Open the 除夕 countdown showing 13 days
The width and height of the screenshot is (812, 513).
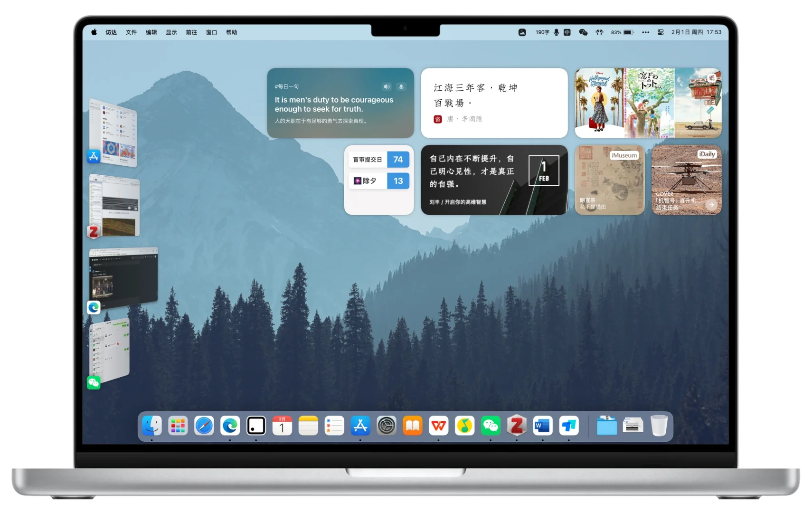[x=379, y=181]
